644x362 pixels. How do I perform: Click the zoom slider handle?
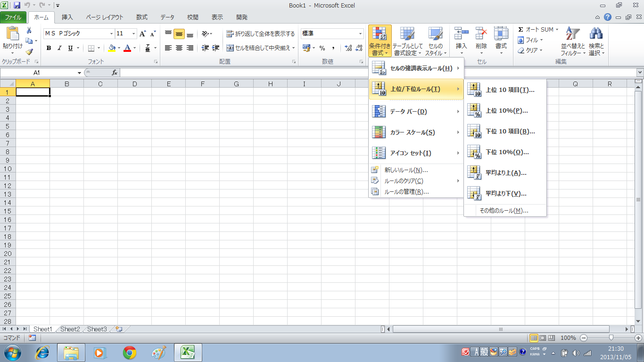point(611,338)
